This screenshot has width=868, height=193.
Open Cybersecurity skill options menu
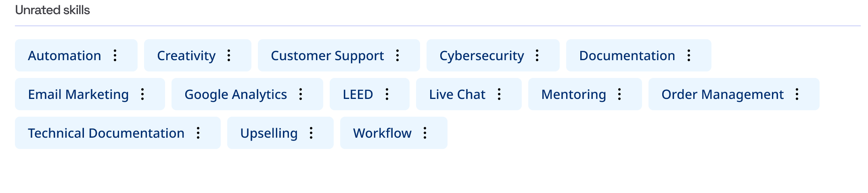pos(537,55)
